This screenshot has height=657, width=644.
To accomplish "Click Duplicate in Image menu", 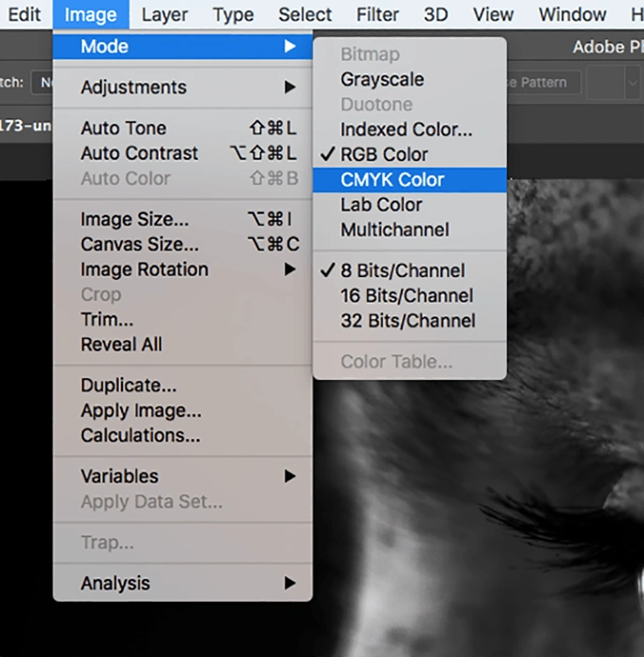I will [x=129, y=386].
